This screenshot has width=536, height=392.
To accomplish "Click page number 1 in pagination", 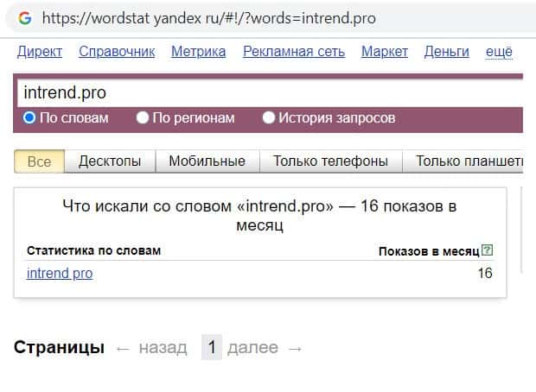I will click(x=212, y=347).
